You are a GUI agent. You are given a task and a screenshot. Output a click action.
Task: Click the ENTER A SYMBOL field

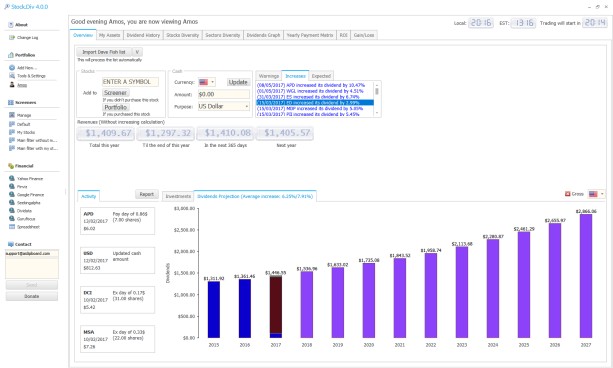coord(130,82)
